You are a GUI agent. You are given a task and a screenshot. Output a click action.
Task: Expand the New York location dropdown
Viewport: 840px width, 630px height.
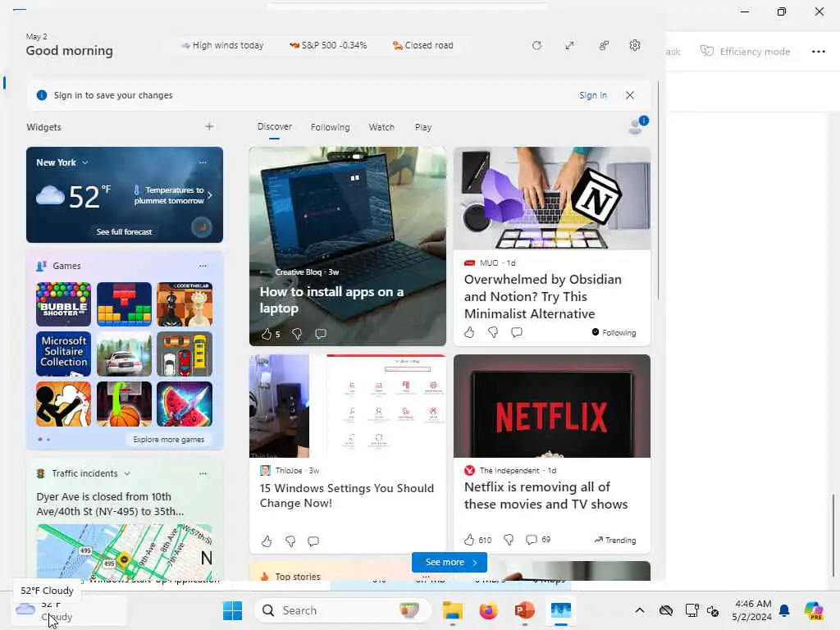pyautogui.click(x=85, y=162)
